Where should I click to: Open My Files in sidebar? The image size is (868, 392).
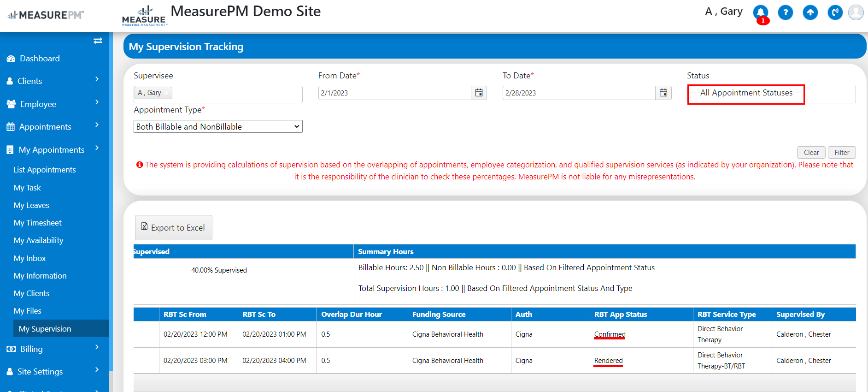(x=27, y=311)
